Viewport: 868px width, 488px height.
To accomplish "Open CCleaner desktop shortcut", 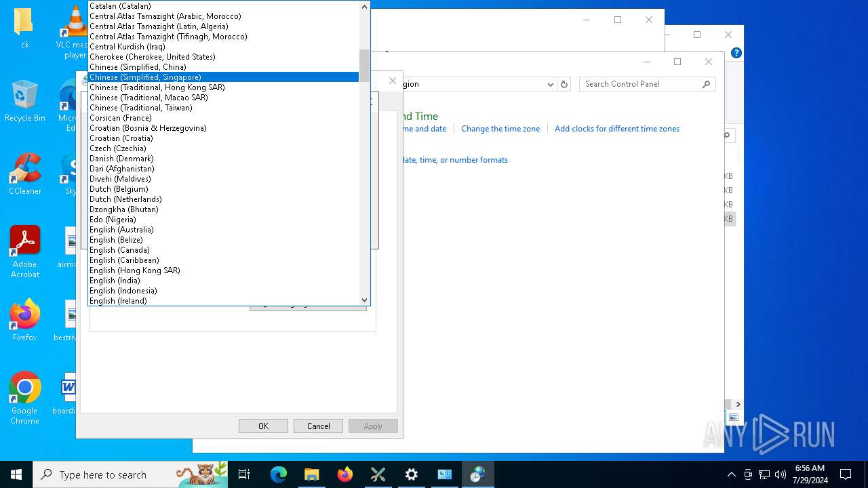I will coord(25,174).
